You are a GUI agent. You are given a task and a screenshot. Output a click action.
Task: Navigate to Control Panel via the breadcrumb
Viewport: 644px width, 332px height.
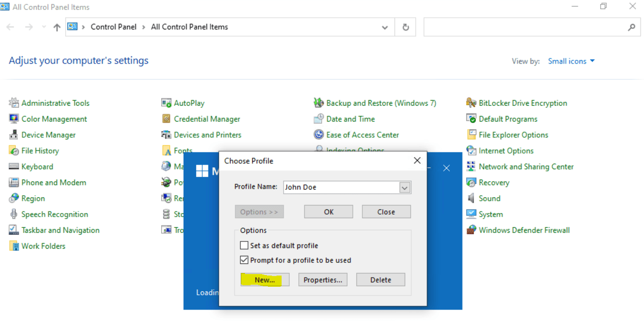113,26
